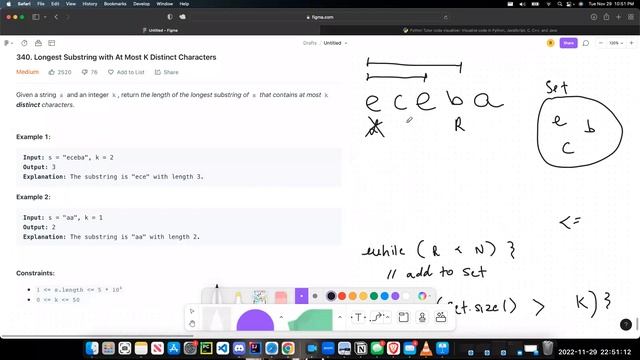Zoom out with the minus button
Viewport: 640px width, 360px height.
(x=601, y=43)
